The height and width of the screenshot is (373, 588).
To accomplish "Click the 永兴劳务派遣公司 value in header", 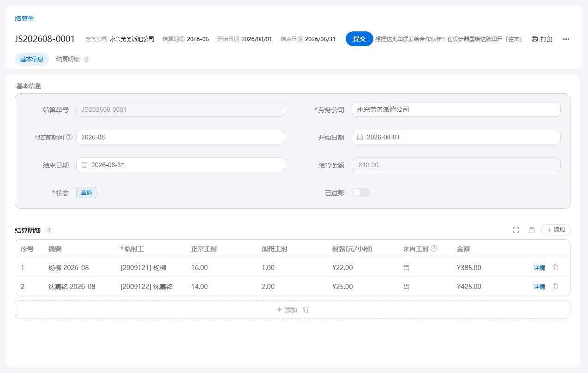I will (132, 39).
